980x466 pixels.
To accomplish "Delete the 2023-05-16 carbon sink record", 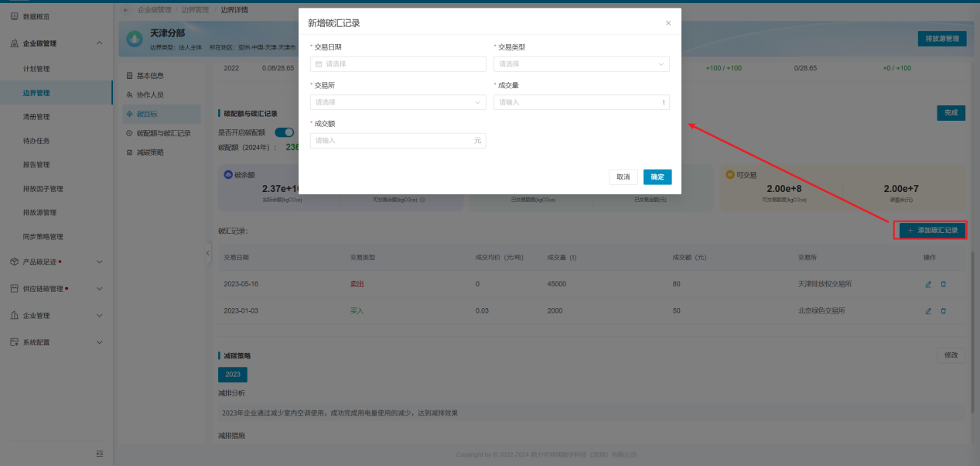I will click(943, 284).
